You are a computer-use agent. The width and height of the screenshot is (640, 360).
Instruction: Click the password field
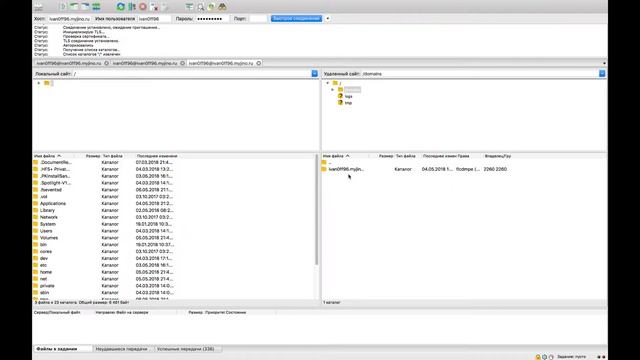(212, 19)
